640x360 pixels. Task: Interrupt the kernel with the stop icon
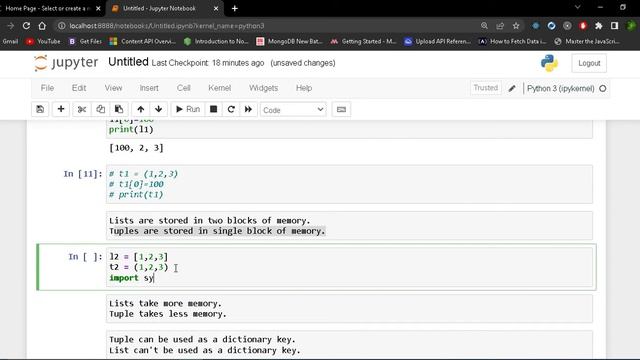pos(213,109)
